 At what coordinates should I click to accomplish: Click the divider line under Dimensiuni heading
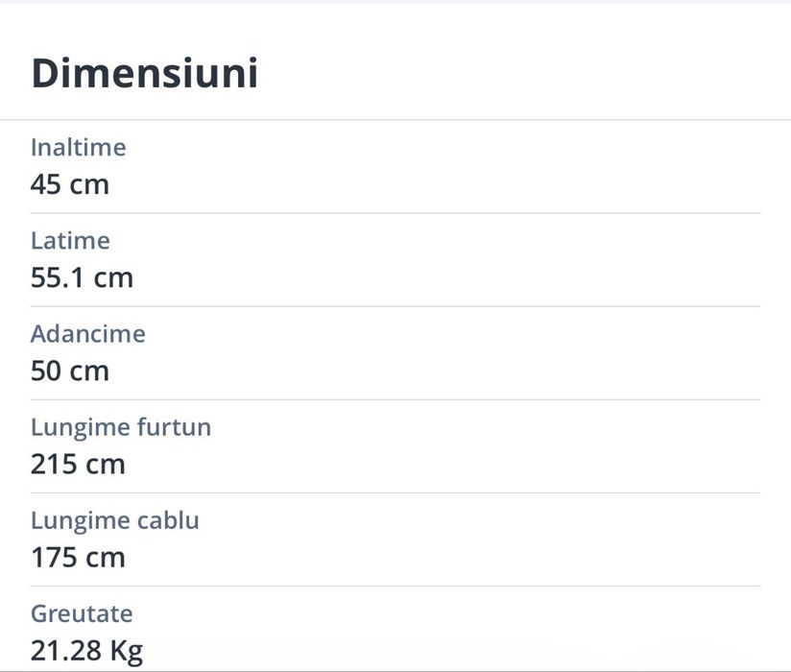tap(395, 120)
